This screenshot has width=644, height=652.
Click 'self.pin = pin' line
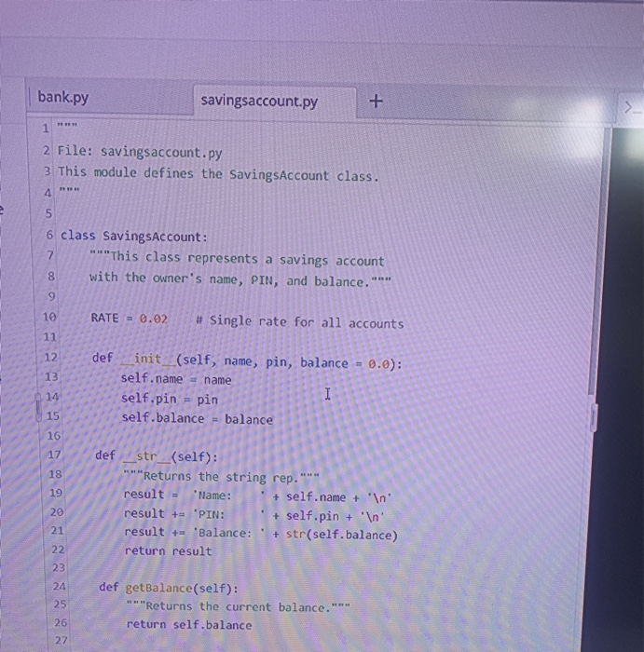(x=170, y=400)
